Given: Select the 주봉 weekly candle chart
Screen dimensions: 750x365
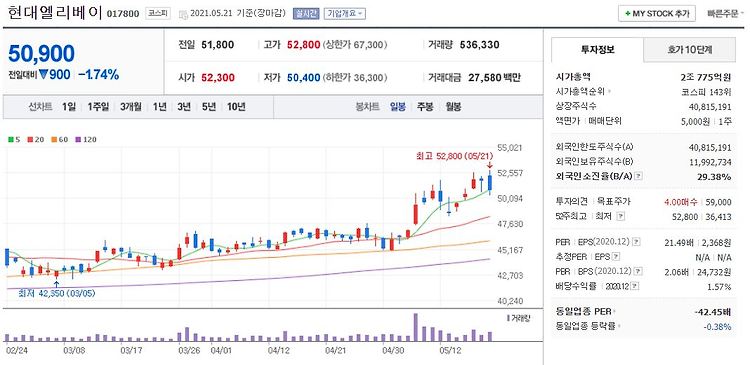Looking at the screenshot, I should 425,107.
